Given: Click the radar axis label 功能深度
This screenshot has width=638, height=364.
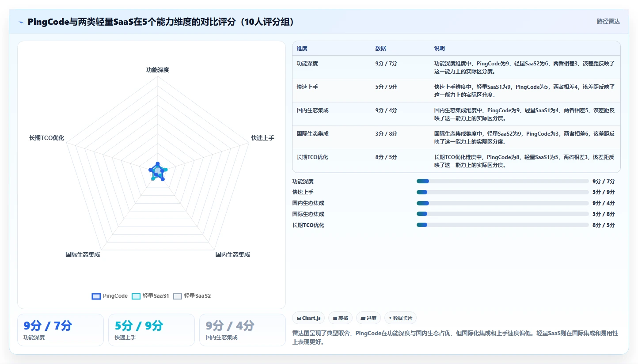Looking at the screenshot, I should (158, 70).
